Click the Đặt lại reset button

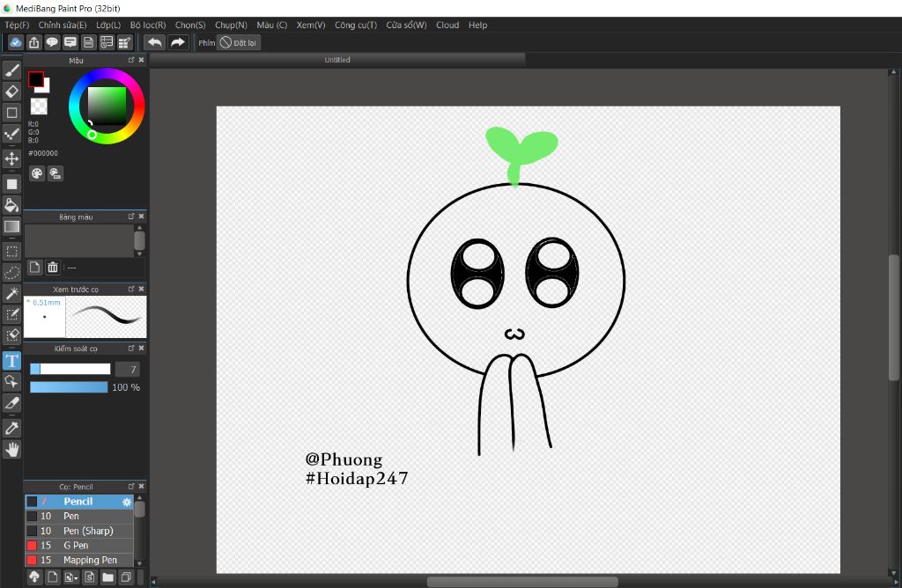pos(239,42)
